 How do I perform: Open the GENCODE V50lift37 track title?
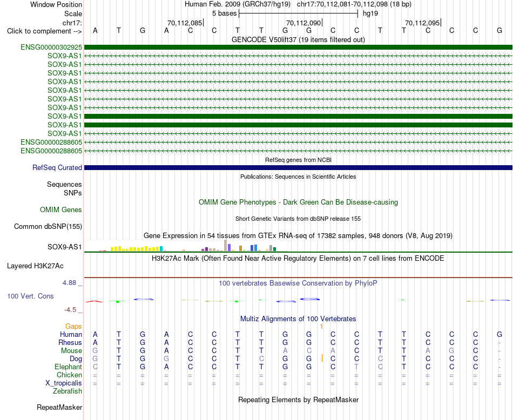[298, 39]
